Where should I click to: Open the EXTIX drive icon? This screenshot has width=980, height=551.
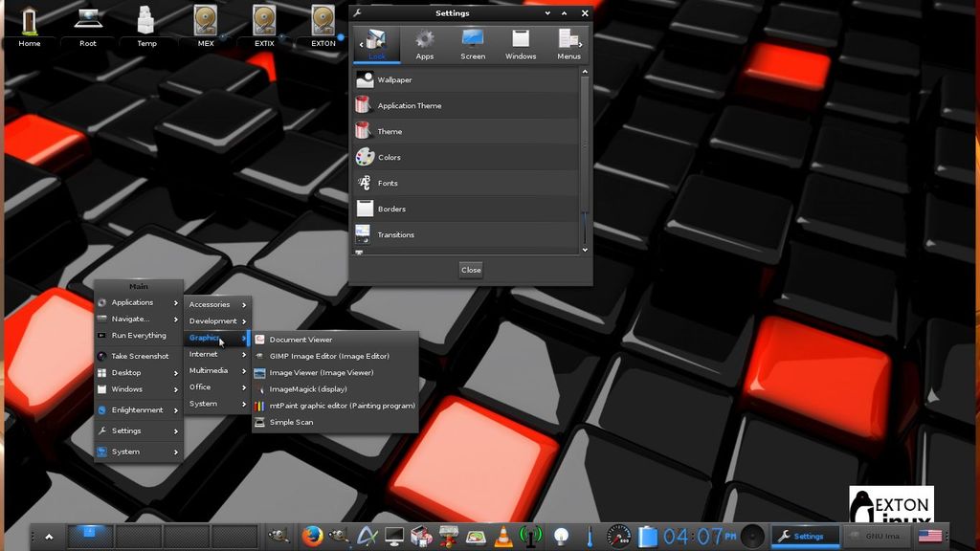[264, 25]
